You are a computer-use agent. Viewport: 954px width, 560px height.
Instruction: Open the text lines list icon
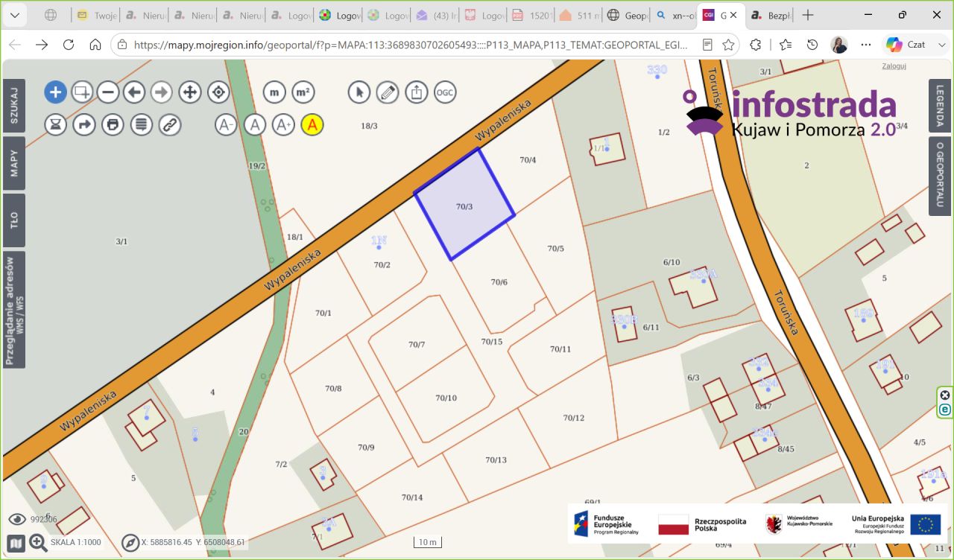tap(142, 124)
